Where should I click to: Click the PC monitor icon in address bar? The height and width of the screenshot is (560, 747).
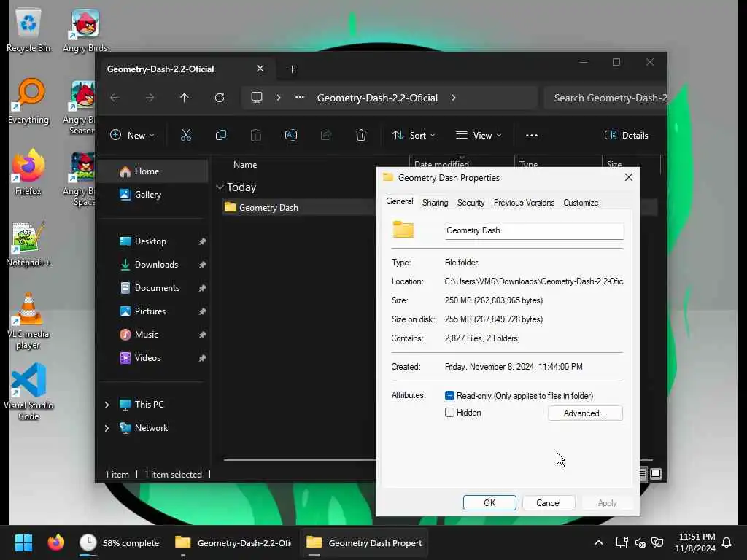tap(257, 98)
